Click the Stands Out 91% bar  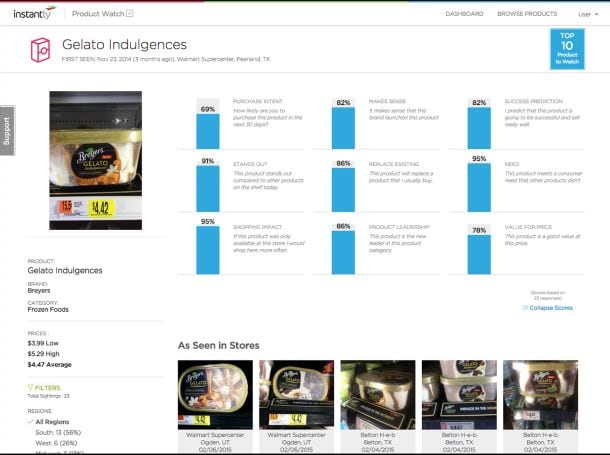[x=208, y=189]
